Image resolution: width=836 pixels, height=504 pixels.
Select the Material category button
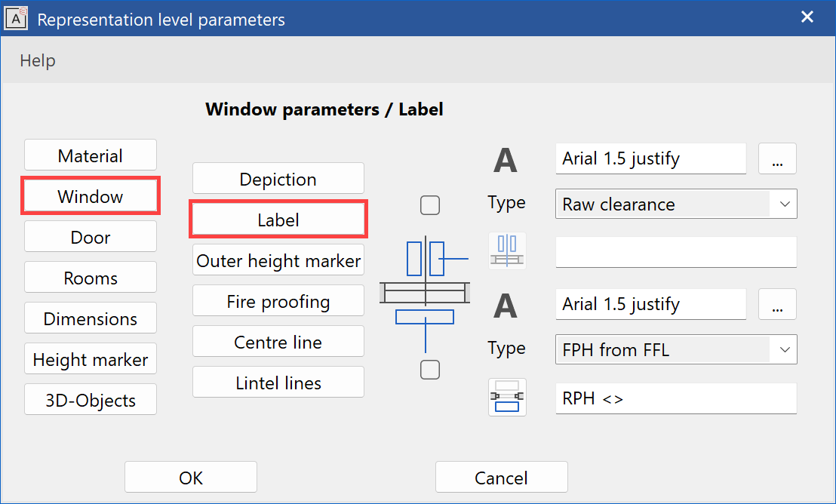tap(90, 155)
